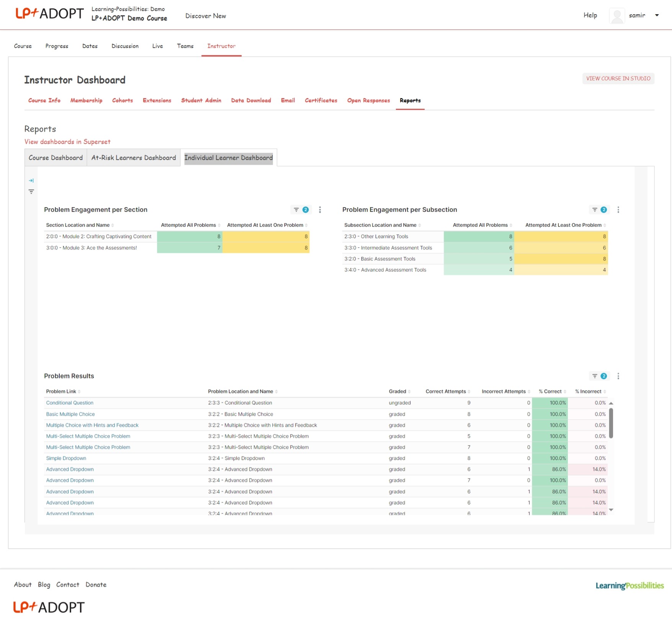Switch to Certificates section
Image resolution: width=672 pixels, height=634 pixels.
[321, 100]
